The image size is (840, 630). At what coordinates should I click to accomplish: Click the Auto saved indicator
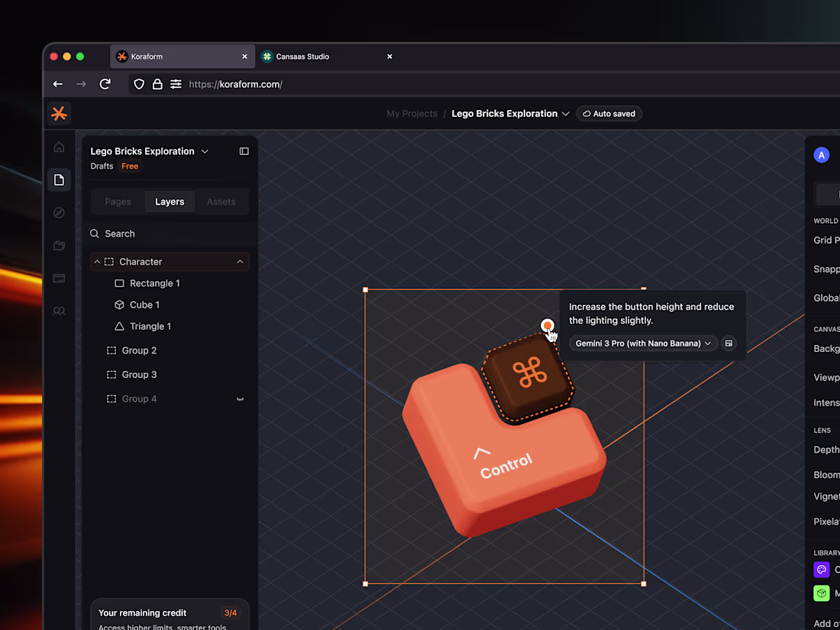coord(609,113)
